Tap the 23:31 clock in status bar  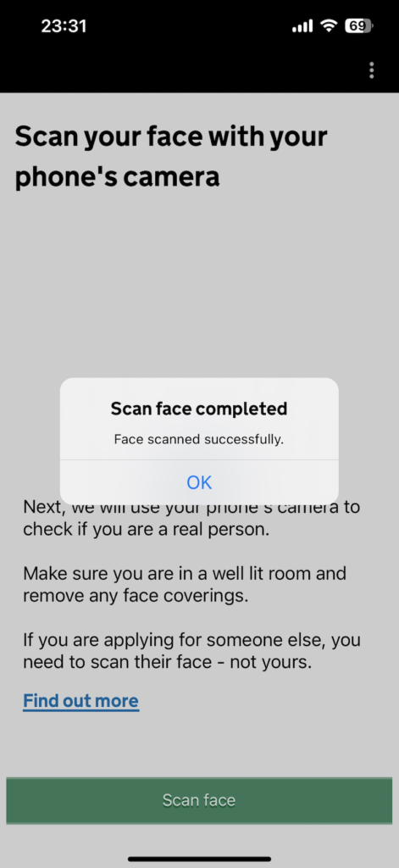tap(64, 26)
